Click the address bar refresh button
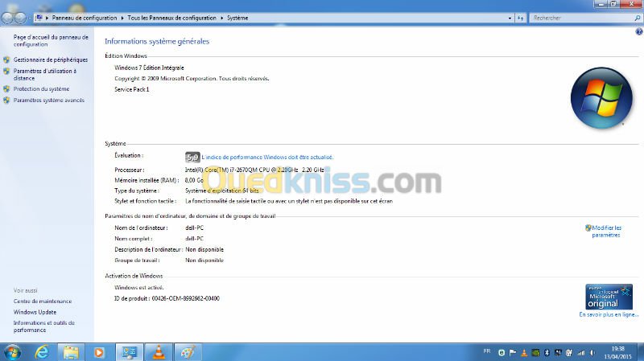Screen dimensions: 644x361 point(520,18)
